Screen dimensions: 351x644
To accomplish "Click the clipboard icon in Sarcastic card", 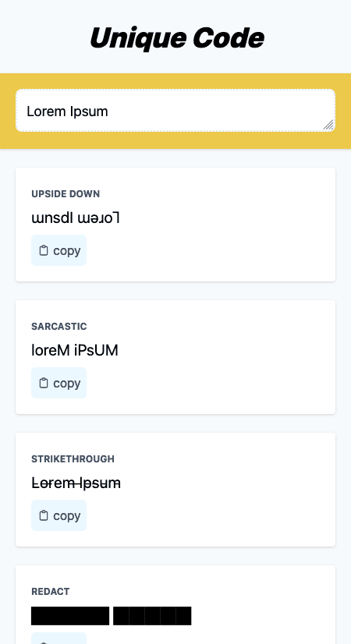I will click(44, 383).
